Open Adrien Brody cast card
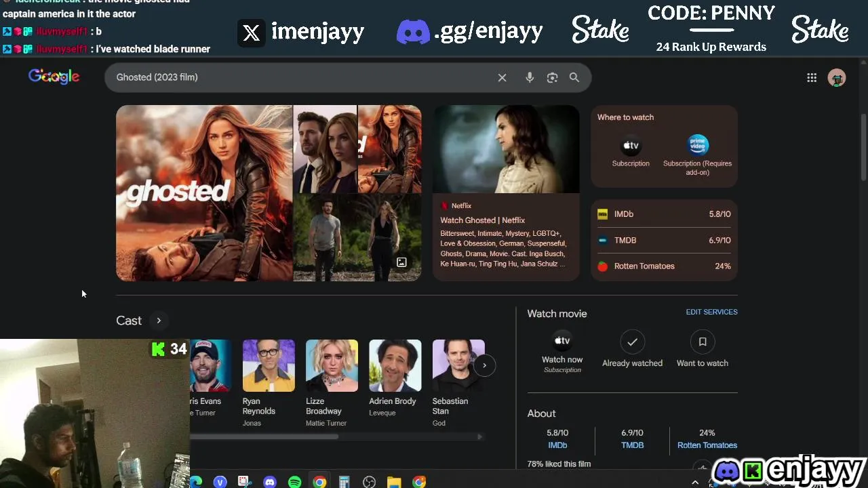Image resolution: width=868 pixels, height=488 pixels. point(395,378)
